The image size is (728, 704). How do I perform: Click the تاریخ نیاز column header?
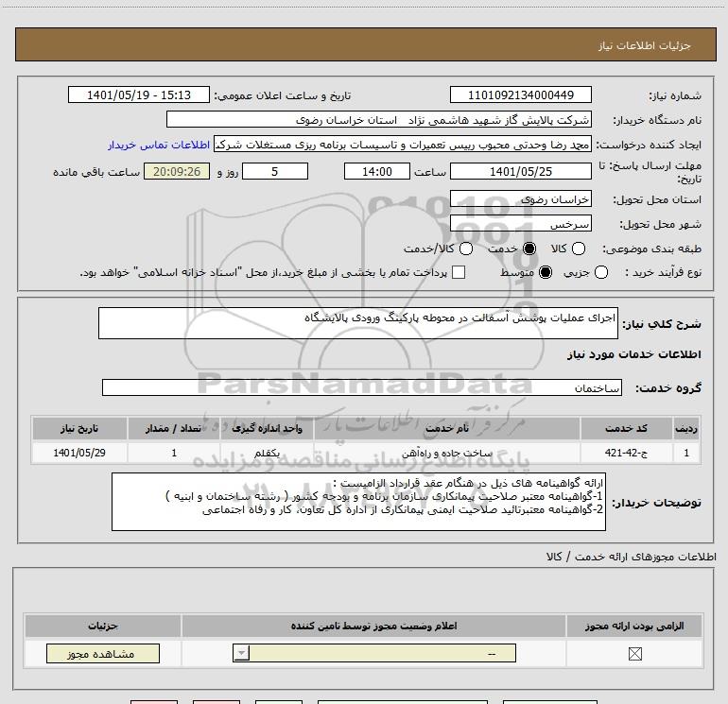click(79, 428)
